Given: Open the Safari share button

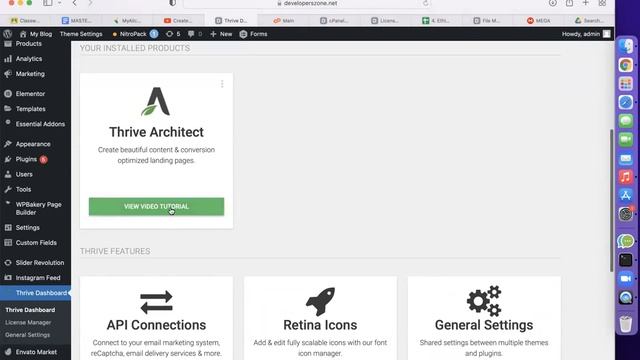Looking at the screenshot, I should (569, 3).
